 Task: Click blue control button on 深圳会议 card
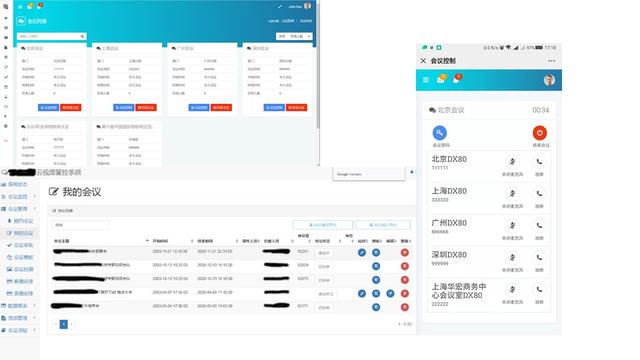pyautogui.click(x=274, y=107)
